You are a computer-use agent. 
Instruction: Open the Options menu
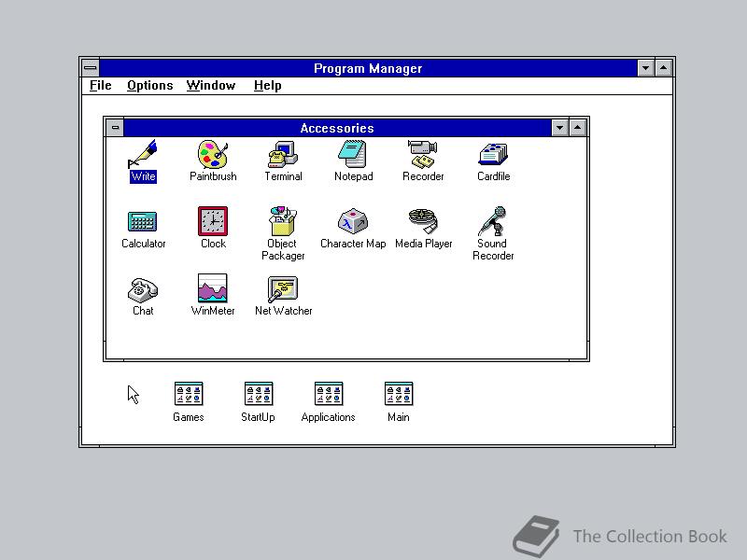pyautogui.click(x=149, y=86)
